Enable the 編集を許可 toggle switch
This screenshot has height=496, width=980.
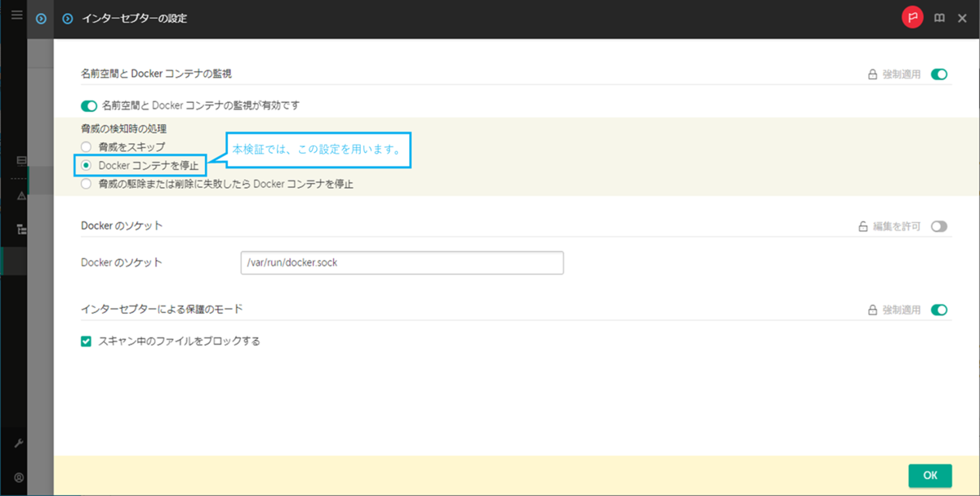939,226
